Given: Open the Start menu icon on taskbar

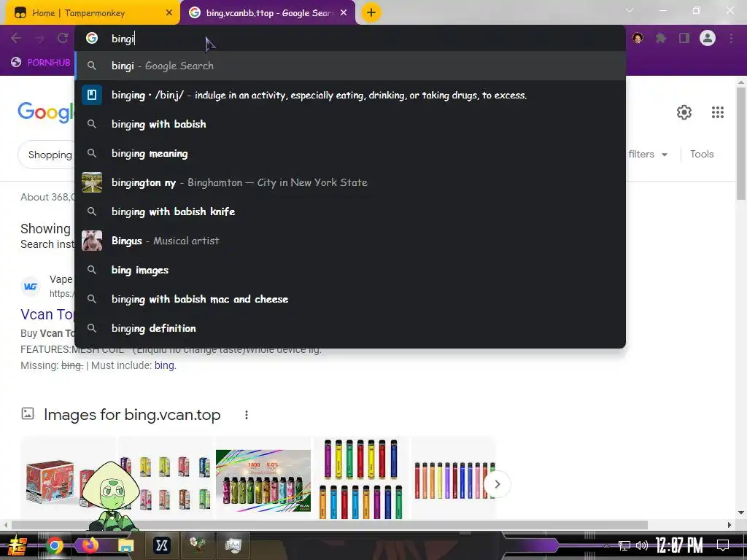Looking at the screenshot, I should pyautogui.click(x=18, y=545).
